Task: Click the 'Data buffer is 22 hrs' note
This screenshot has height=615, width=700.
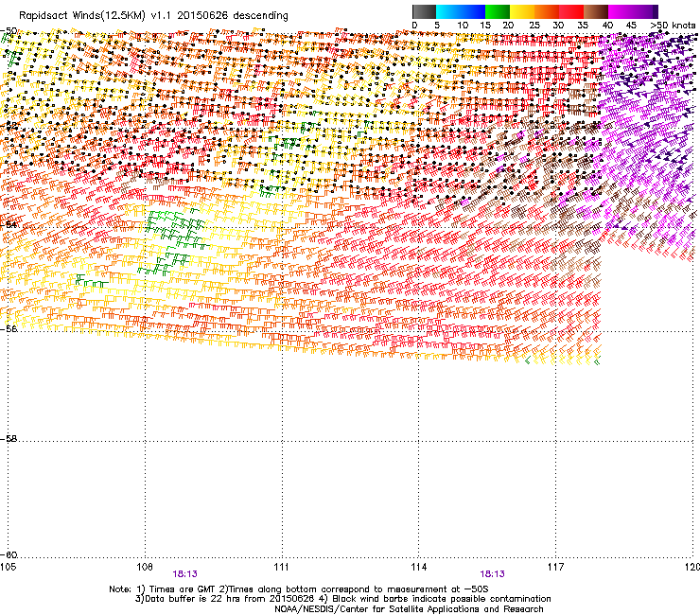Action: click(342, 599)
